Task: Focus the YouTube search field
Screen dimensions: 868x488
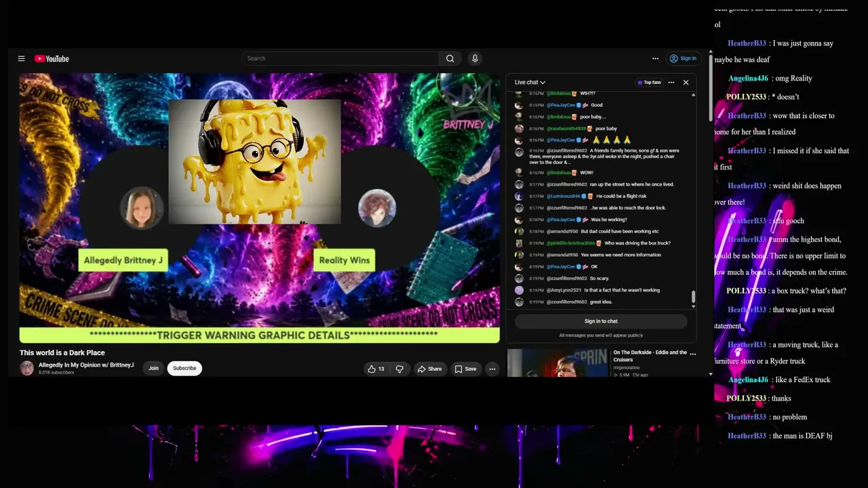Action: click(340, 59)
